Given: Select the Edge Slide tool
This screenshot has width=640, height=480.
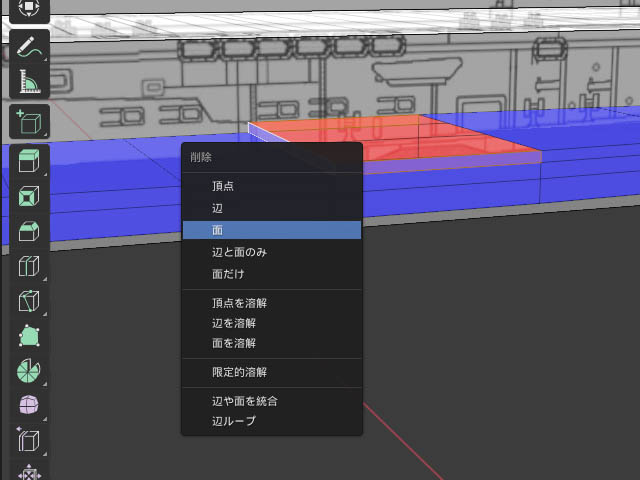Looking at the screenshot, I should coord(29,441).
